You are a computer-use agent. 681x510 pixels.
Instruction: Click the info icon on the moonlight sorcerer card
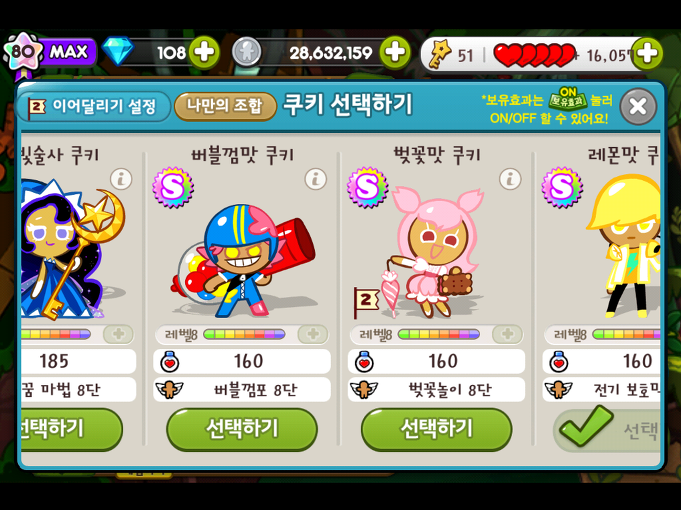[x=121, y=179]
